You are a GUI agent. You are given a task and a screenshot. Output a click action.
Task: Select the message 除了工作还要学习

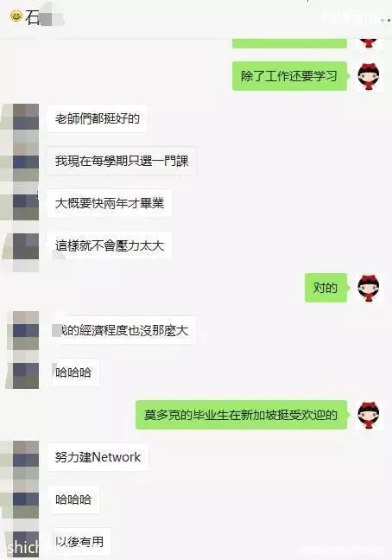coord(289,76)
